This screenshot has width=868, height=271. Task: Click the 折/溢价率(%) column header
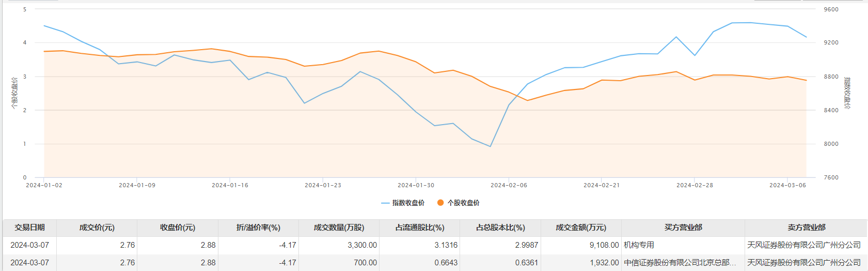click(258, 228)
